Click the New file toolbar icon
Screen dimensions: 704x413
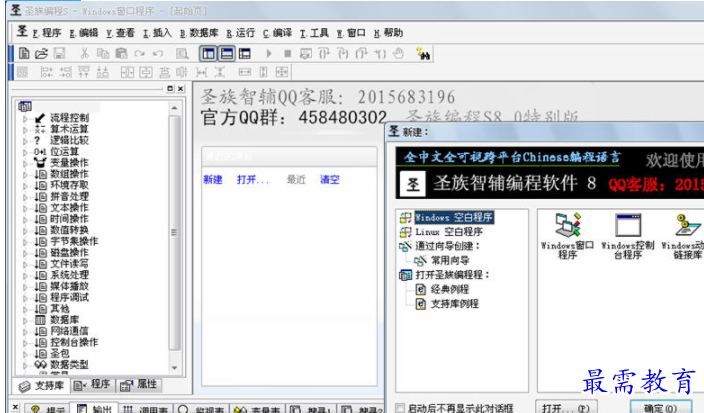coord(24,54)
